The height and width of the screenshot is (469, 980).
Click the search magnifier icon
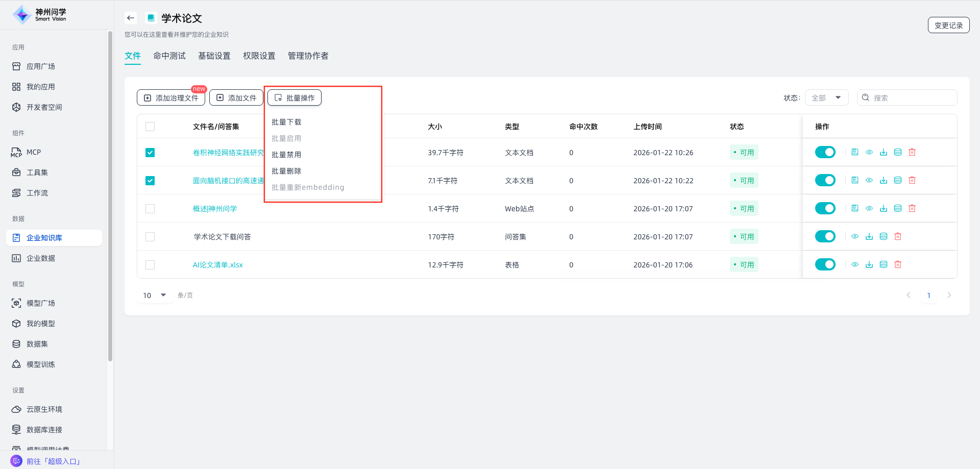866,97
